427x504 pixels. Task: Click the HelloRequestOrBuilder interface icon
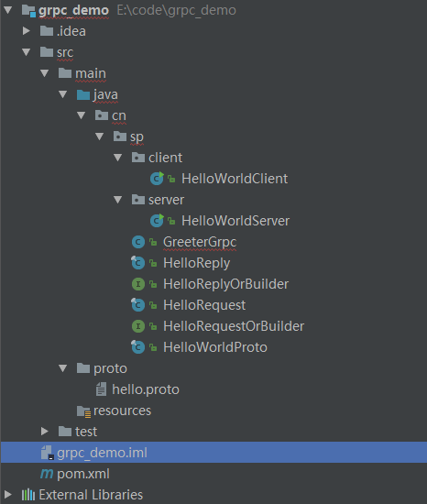tap(138, 326)
